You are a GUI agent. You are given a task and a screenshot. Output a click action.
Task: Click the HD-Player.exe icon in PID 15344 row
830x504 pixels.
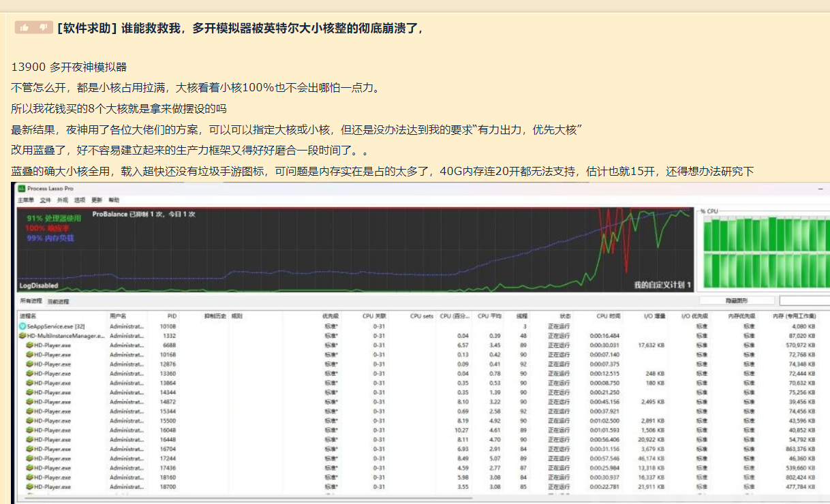pyautogui.click(x=30, y=411)
